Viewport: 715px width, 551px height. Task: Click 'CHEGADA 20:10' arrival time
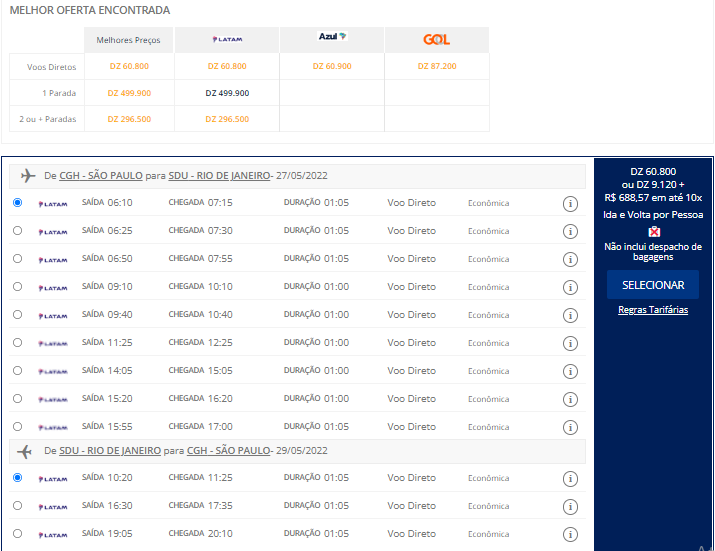click(x=200, y=533)
